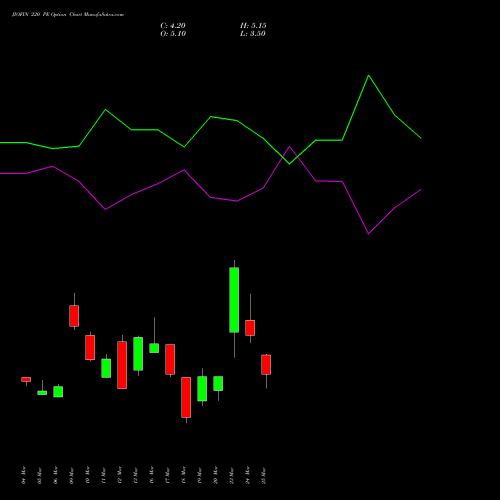
Task: Click the magenta indicator line's lowest trough
Action: (368, 233)
